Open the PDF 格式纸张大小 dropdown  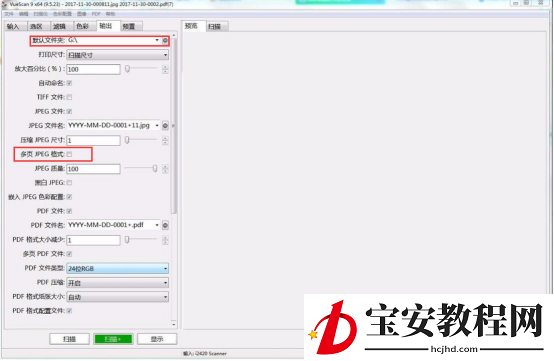[117, 297]
